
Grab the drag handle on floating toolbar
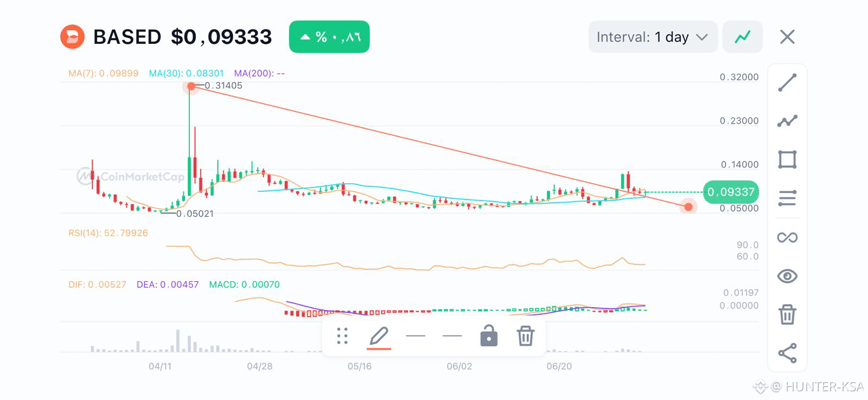(342, 336)
